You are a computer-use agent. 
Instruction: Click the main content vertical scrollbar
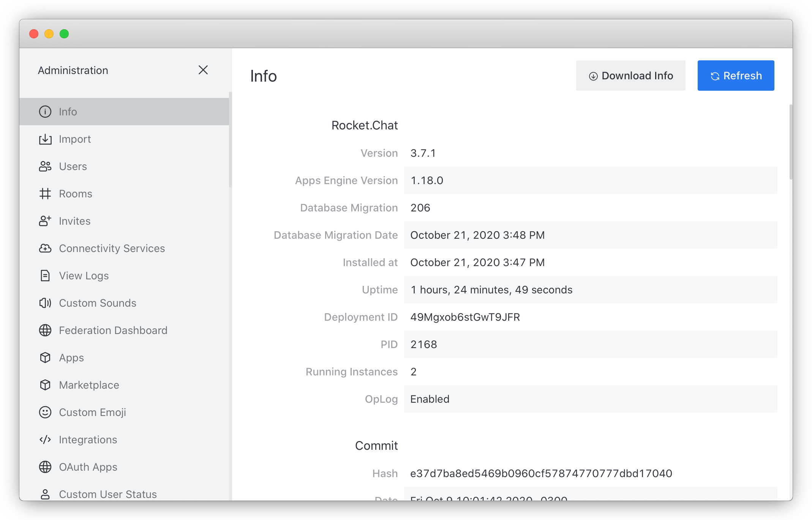click(x=791, y=142)
